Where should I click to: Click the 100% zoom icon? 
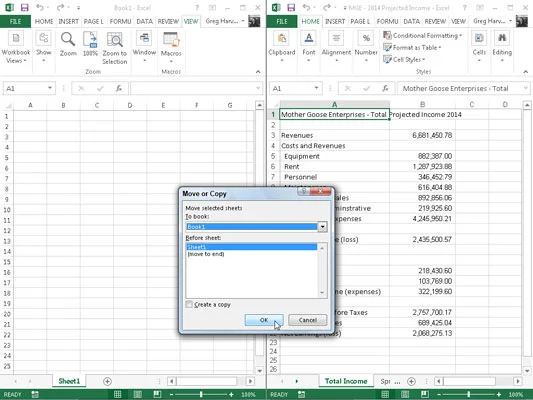pyautogui.click(x=90, y=44)
